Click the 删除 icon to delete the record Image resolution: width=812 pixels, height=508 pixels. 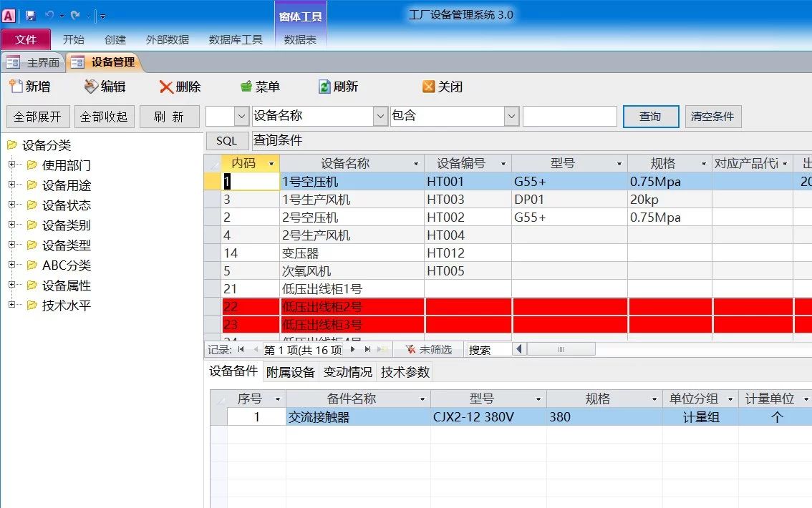pyautogui.click(x=165, y=87)
